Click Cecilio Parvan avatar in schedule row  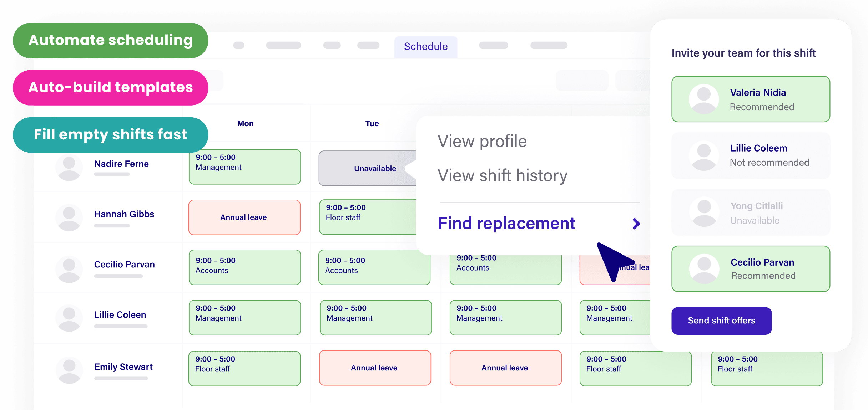pos(69,269)
